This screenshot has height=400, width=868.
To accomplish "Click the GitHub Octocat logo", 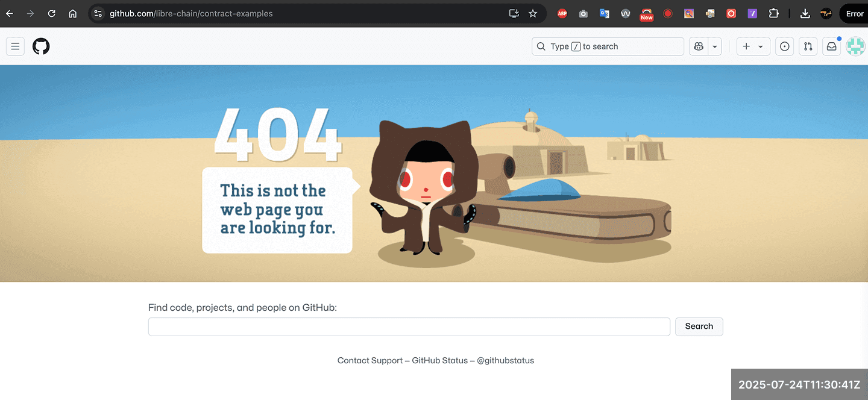I will click(41, 46).
